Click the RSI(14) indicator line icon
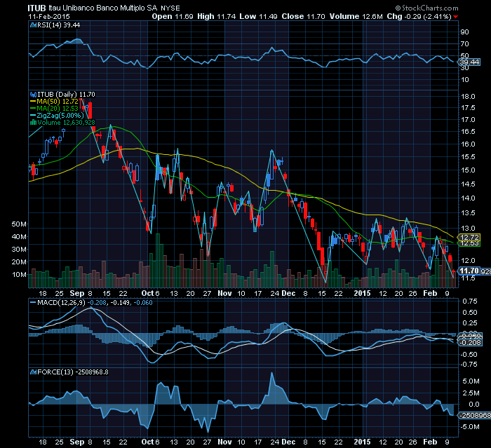Viewport: 491px width, 448px height. point(33,25)
